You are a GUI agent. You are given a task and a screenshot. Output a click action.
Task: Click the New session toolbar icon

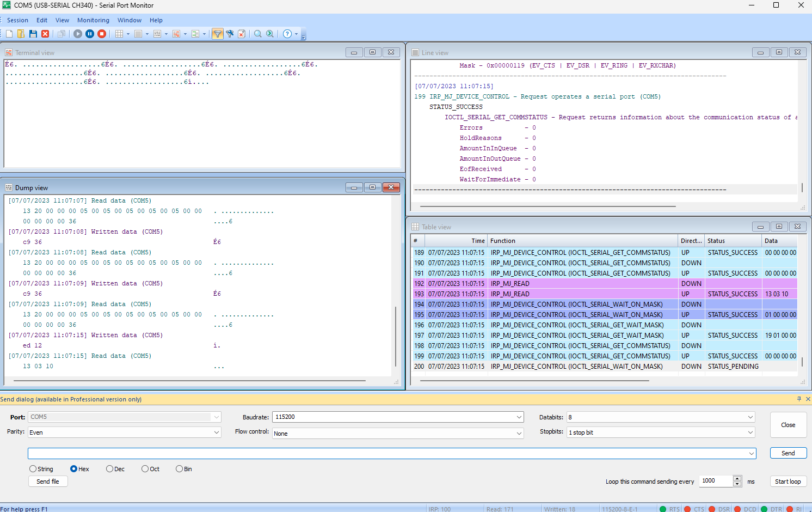point(9,34)
